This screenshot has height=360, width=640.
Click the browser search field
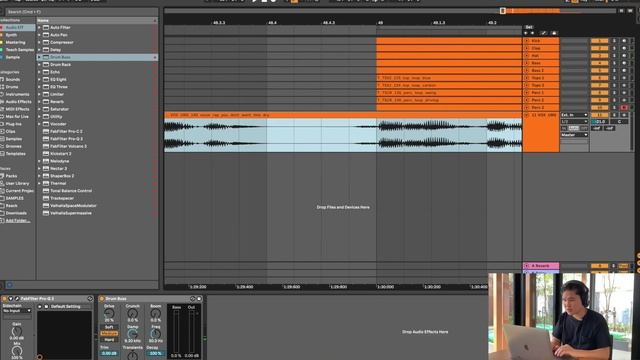pos(81,12)
